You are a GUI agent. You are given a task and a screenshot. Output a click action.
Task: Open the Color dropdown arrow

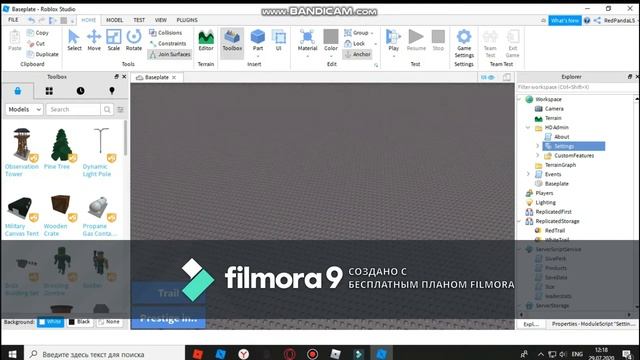click(331, 56)
